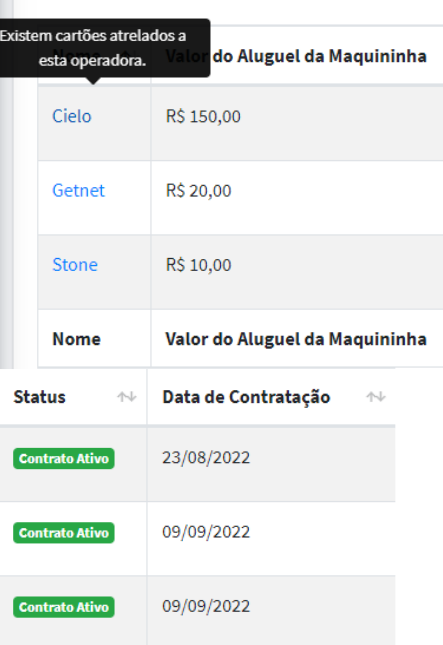Screen dimensions: 443x645
Task: Open the Cielo operator link
Action: [72, 116]
